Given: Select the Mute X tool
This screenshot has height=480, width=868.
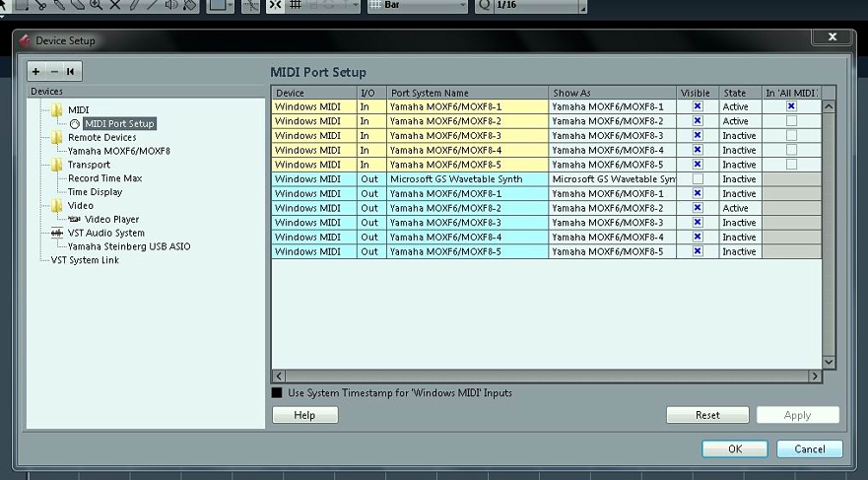Looking at the screenshot, I should pos(114,5).
